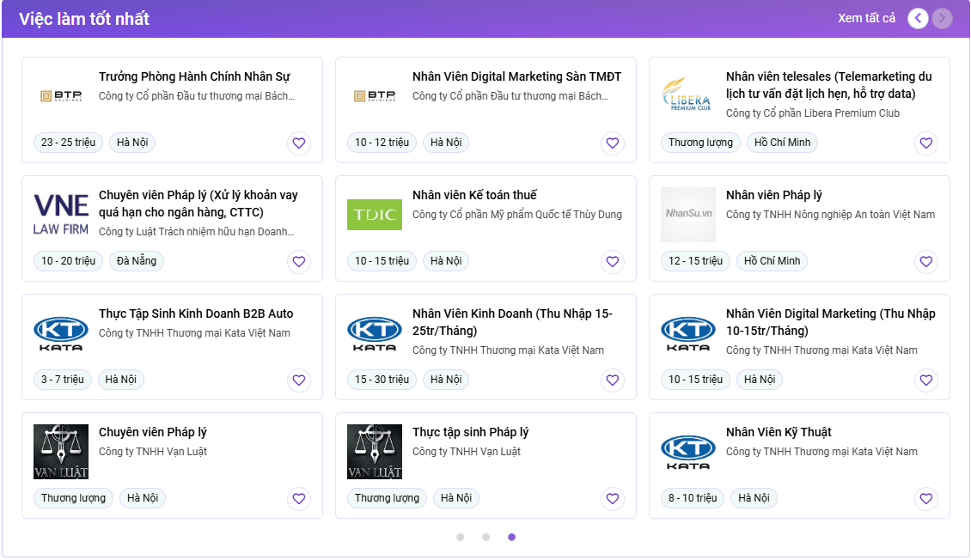
Task: Open Kata logo on Thực Tập Sinh B2B card
Action: 61,333
